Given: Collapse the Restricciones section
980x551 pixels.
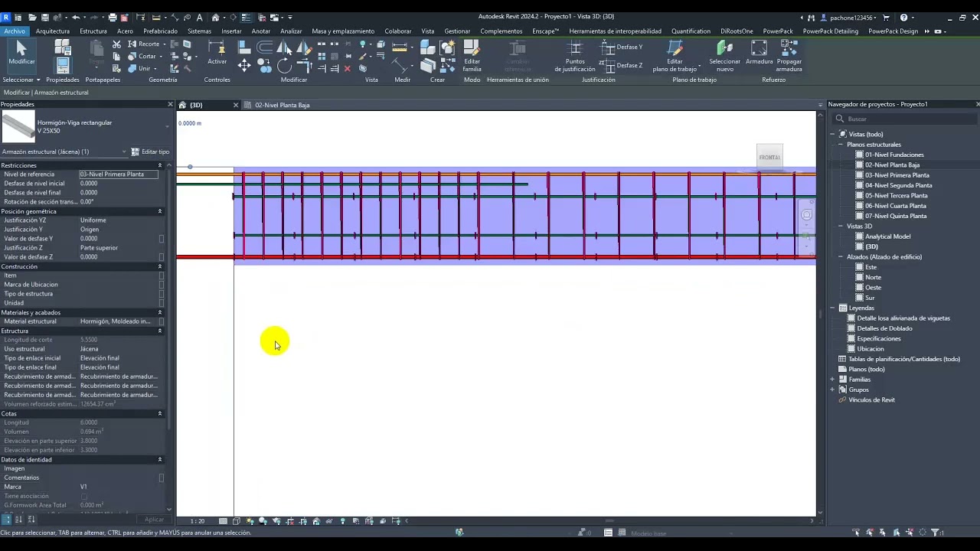Looking at the screenshot, I should tap(160, 165).
